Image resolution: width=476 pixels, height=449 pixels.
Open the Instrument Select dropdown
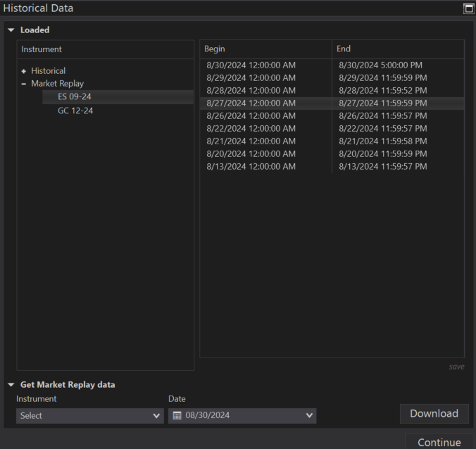pyautogui.click(x=90, y=416)
